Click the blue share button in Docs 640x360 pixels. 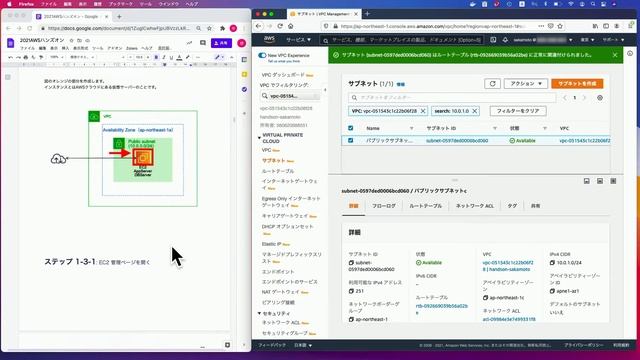tap(221, 43)
